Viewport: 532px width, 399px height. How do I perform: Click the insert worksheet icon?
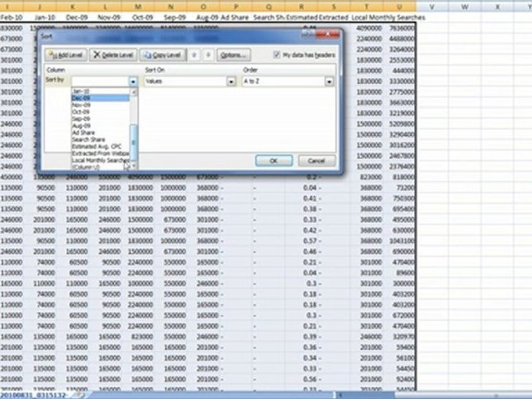click(81, 395)
